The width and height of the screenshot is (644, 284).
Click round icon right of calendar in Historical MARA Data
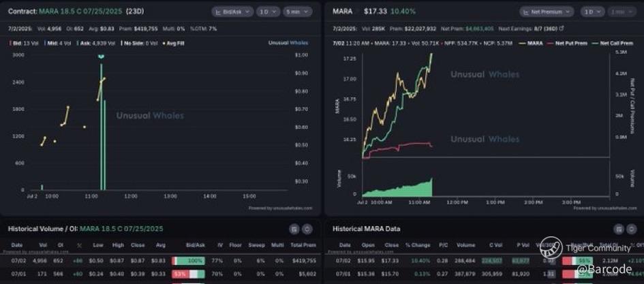coord(632,229)
